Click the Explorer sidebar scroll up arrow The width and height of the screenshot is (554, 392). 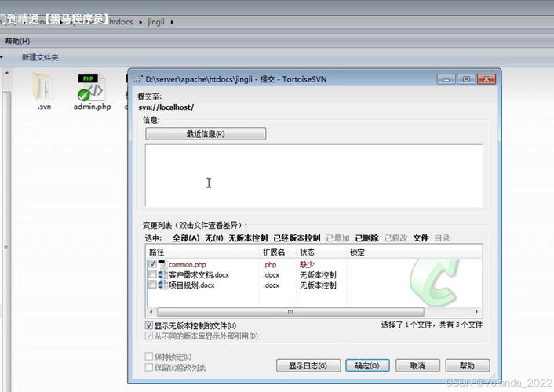6,73
